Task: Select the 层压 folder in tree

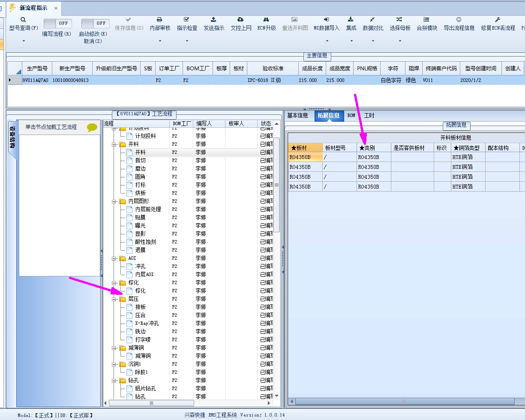Action: (x=133, y=299)
